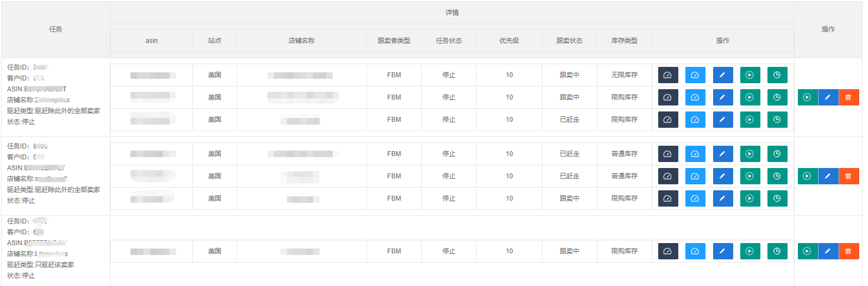Screen dimensions: 868x286
Task: Click light-blue gauge icon in 无限库存 row
Action: [x=695, y=75]
